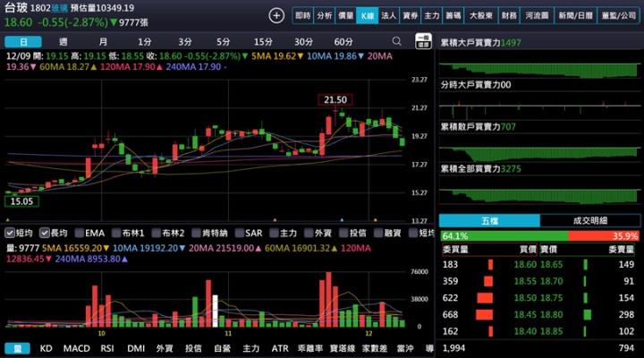Switch to the 成交明細 tab
This screenshot has height=358, width=644.
(589, 220)
